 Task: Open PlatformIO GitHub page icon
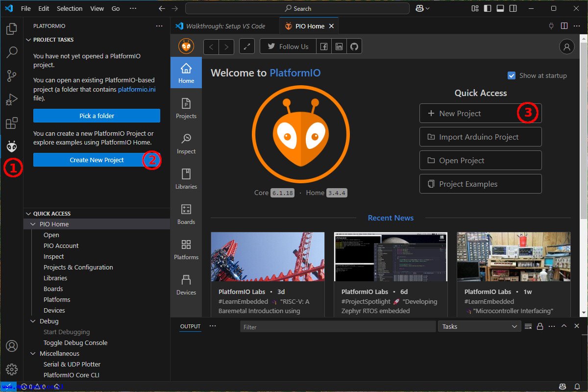coord(354,47)
